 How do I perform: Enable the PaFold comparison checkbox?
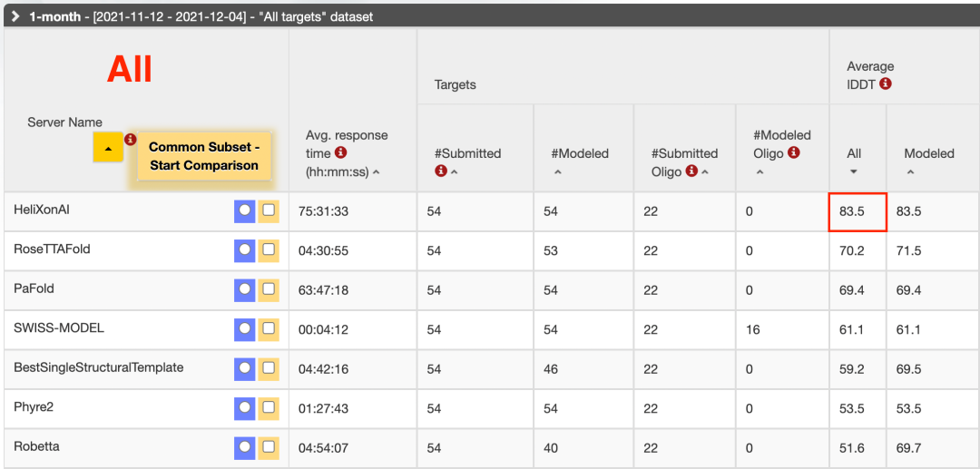[269, 289]
